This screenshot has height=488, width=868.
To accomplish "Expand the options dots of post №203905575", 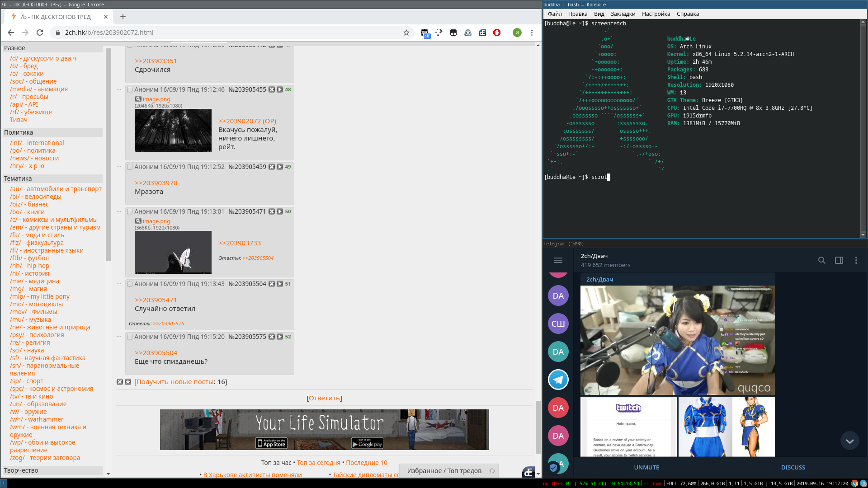I will (119, 336).
